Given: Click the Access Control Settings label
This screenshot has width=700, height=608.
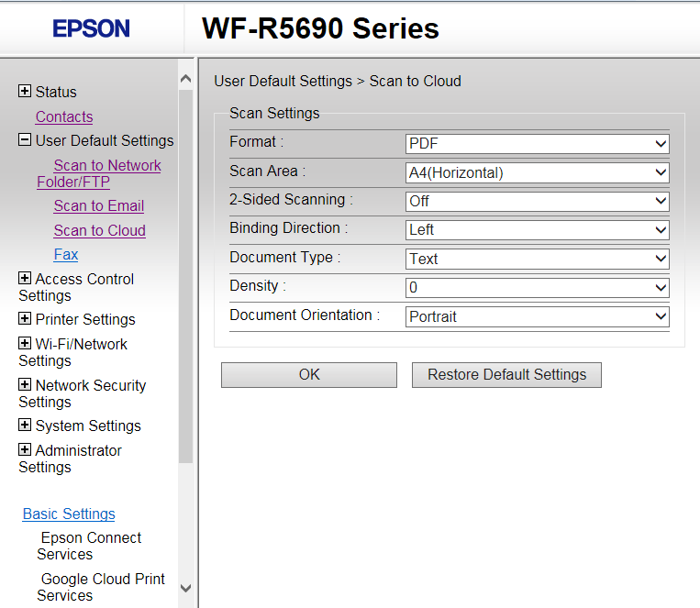Looking at the screenshot, I should (76, 287).
